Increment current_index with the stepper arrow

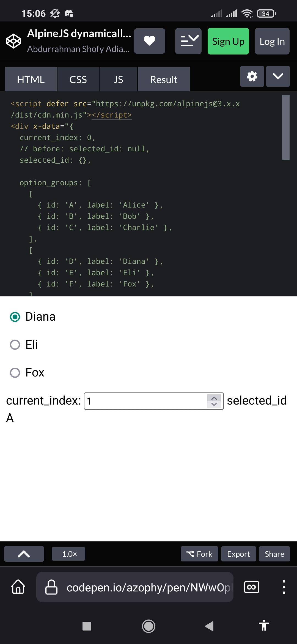[214, 398]
